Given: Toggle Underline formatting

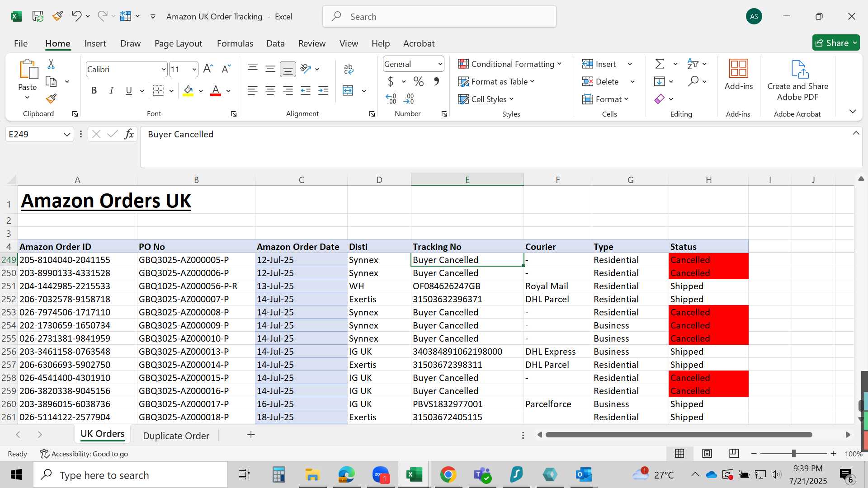Looking at the screenshot, I should point(129,91).
